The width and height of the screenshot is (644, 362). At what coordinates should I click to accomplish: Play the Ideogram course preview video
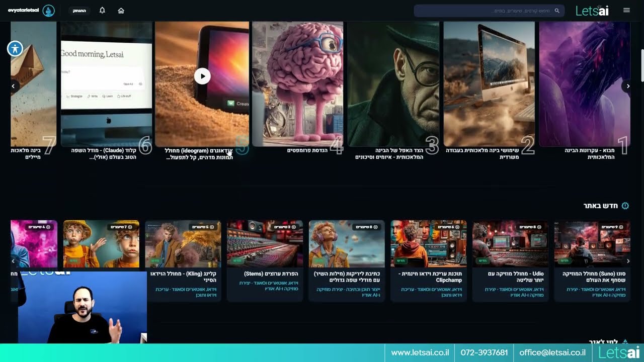[x=202, y=76]
